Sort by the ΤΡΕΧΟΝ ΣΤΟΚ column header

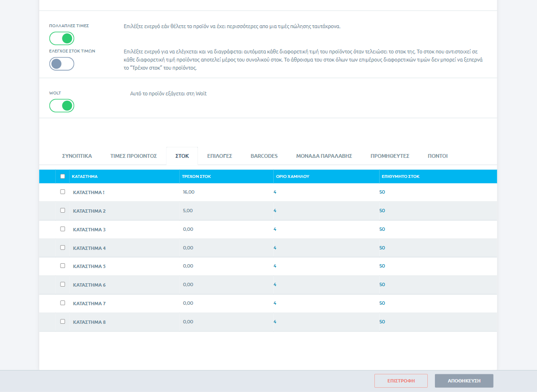point(196,176)
